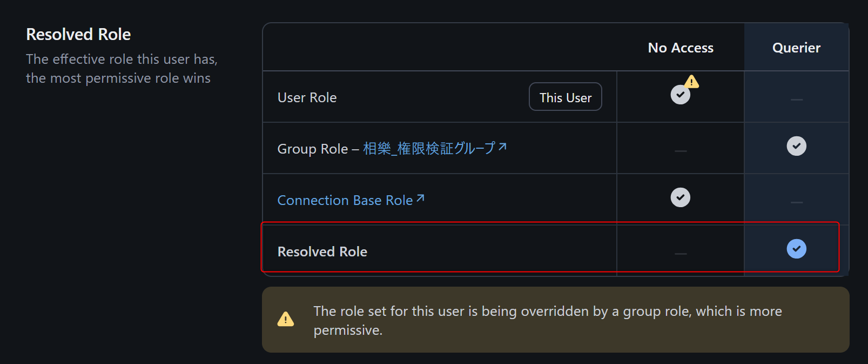Click external-link arrow beside group role name

coord(502,147)
